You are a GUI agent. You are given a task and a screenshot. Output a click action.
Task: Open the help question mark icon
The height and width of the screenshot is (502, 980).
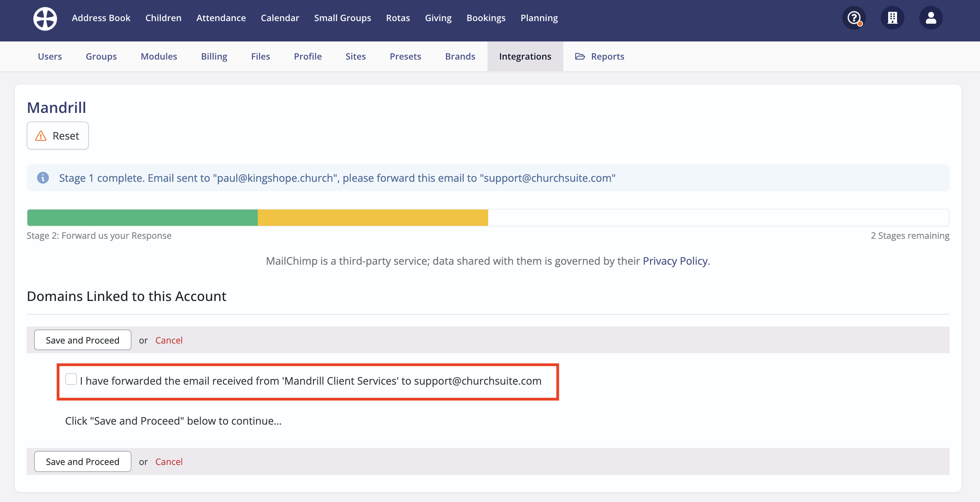(x=854, y=18)
